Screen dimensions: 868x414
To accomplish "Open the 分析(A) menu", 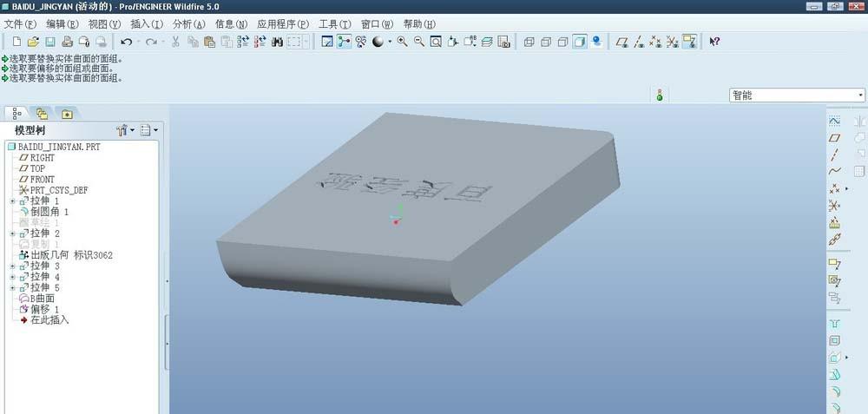I will click(x=188, y=23).
